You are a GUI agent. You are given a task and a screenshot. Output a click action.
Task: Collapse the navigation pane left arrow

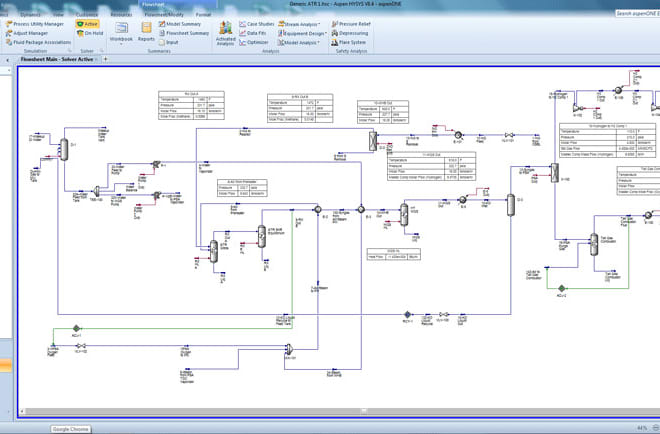pyautogui.click(x=8, y=60)
